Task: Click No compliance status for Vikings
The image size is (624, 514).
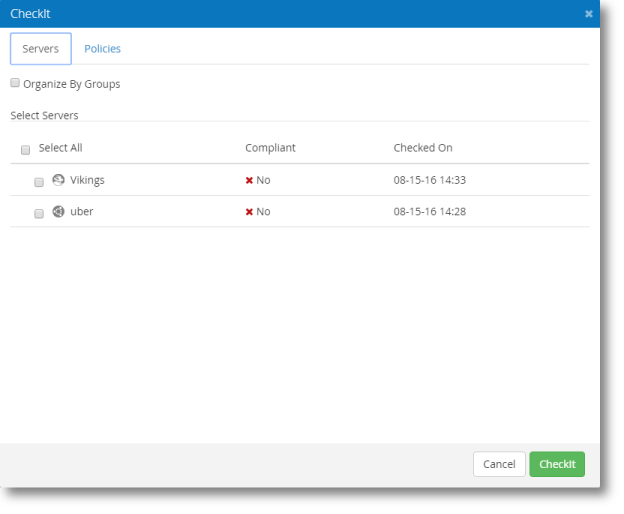Action: pos(263,180)
